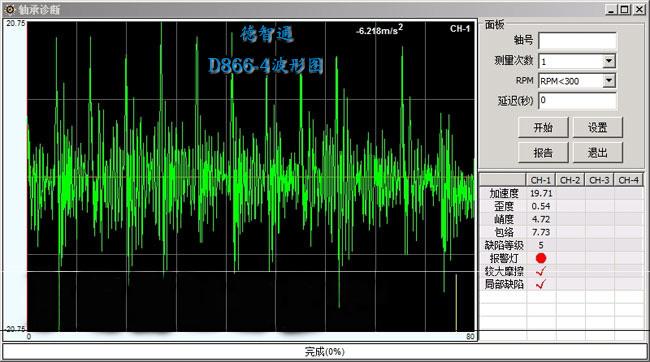650x362 pixels.
Task: Select the CH-3 column header
Action: (599, 180)
